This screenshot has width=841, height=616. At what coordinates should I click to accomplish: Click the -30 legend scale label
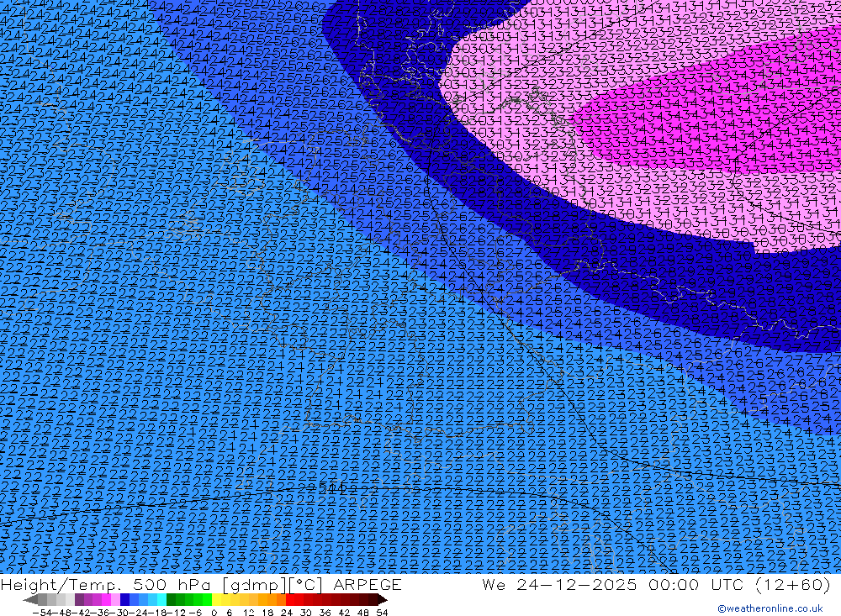(x=120, y=613)
